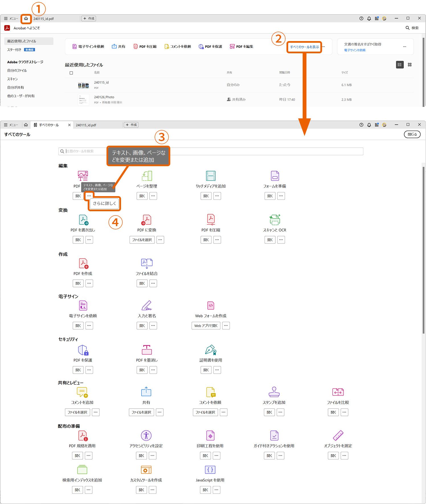Open the … options for 入力と署名

153,326
